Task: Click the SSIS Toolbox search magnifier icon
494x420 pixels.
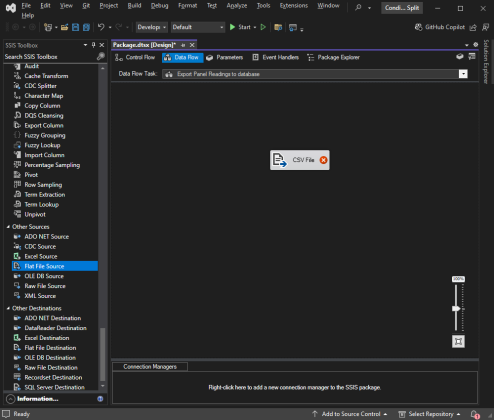Action: (101, 57)
